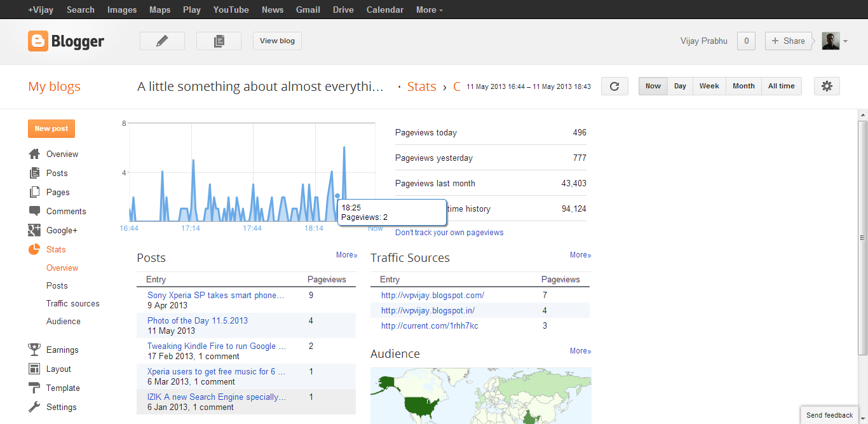Click the Share button

(x=788, y=41)
